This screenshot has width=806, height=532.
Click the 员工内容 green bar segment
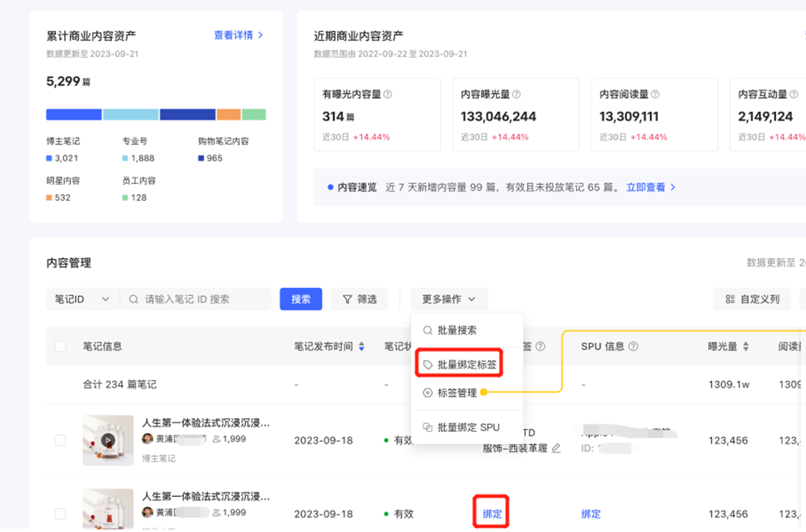[254, 115]
